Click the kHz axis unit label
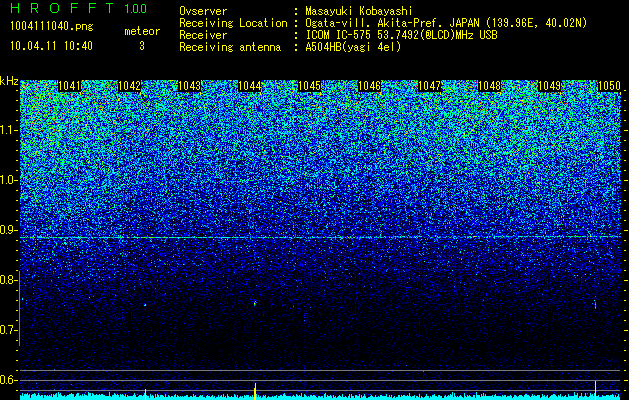This screenshot has width=629, height=400. point(9,81)
